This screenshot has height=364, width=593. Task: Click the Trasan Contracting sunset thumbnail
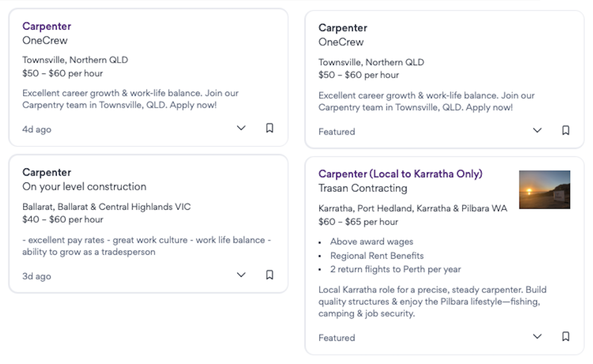tap(545, 189)
